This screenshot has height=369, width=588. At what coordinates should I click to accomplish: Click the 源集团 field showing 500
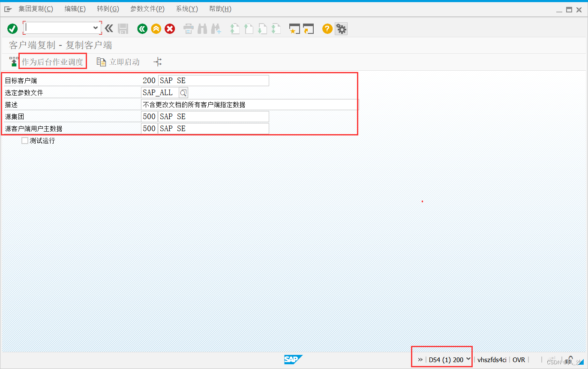(149, 117)
